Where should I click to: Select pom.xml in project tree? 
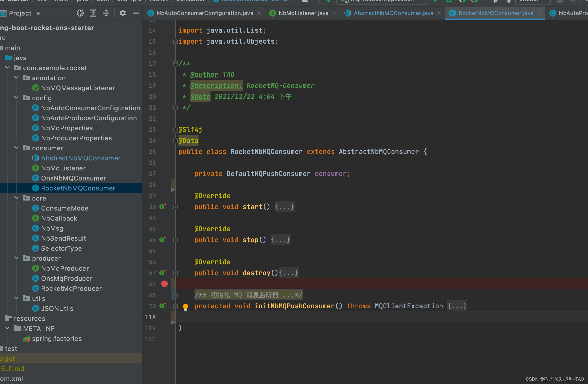(x=12, y=379)
